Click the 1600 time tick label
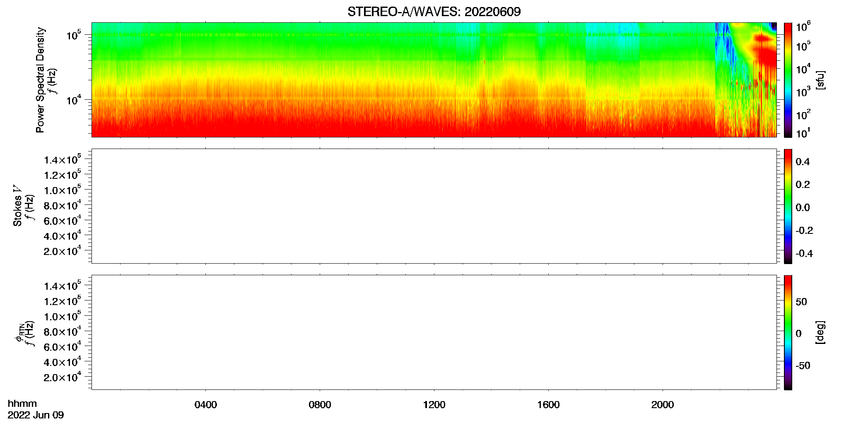The image size is (868, 447). (x=548, y=405)
